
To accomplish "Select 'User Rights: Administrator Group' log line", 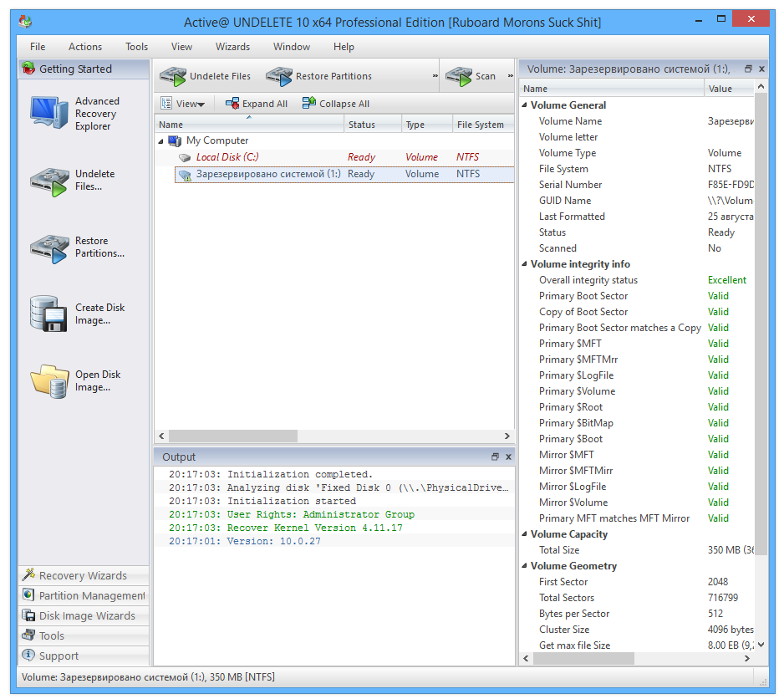I will (x=334, y=514).
